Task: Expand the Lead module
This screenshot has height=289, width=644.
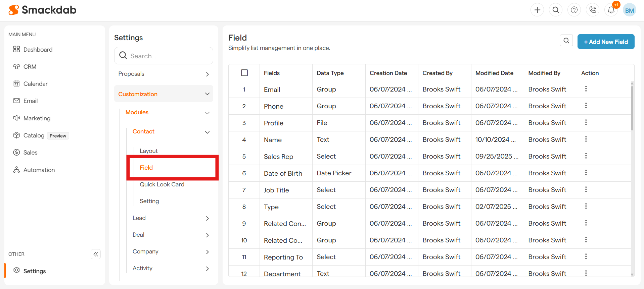Action: [207, 218]
